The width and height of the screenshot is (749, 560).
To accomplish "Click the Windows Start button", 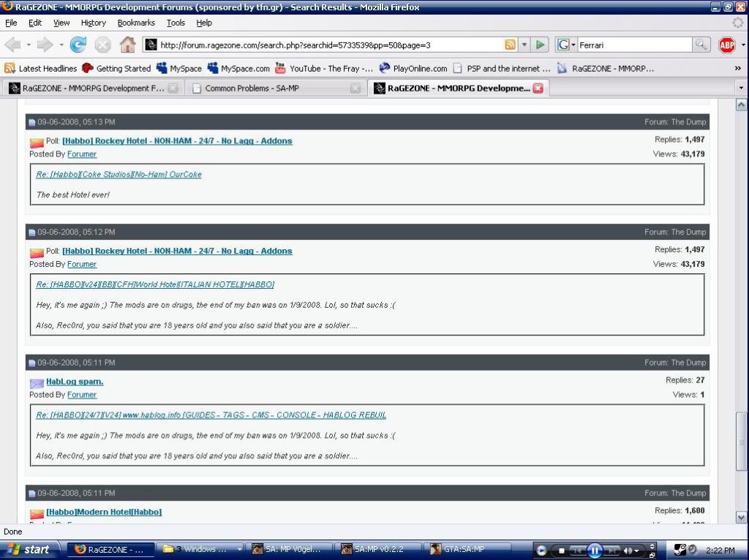I will pyautogui.click(x=29, y=550).
